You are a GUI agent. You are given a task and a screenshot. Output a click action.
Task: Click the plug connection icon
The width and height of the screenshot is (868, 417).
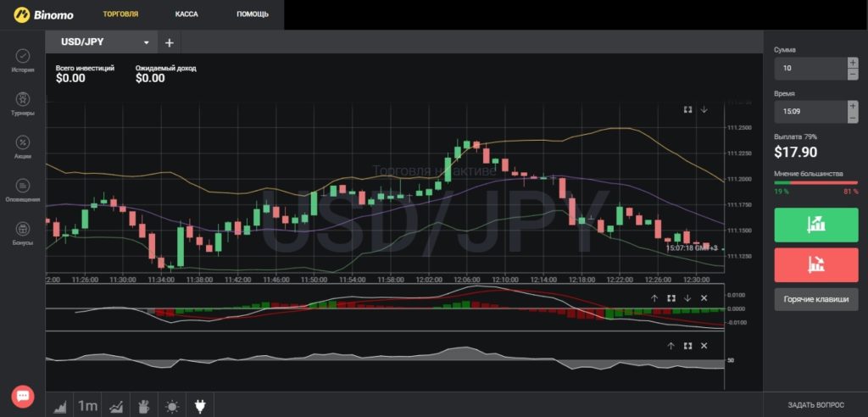pyautogui.click(x=200, y=407)
